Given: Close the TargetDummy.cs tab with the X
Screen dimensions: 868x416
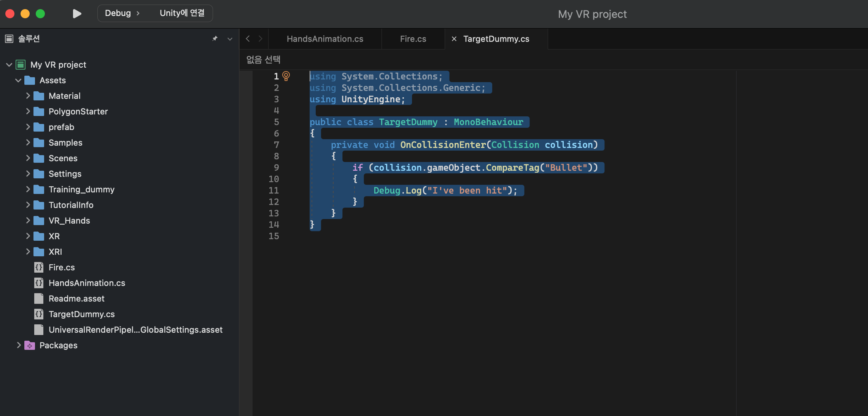Looking at the screenshot, I should [x=454, y=39].
